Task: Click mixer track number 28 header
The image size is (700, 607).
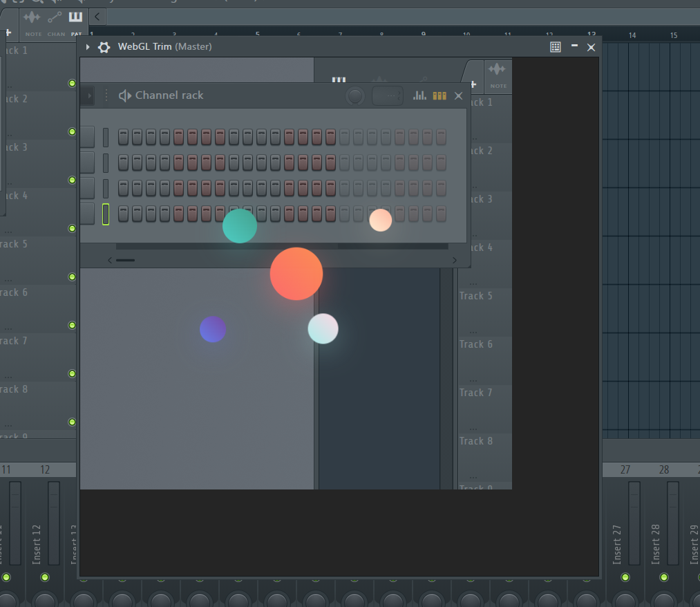Action: click(x=664, y=470)
